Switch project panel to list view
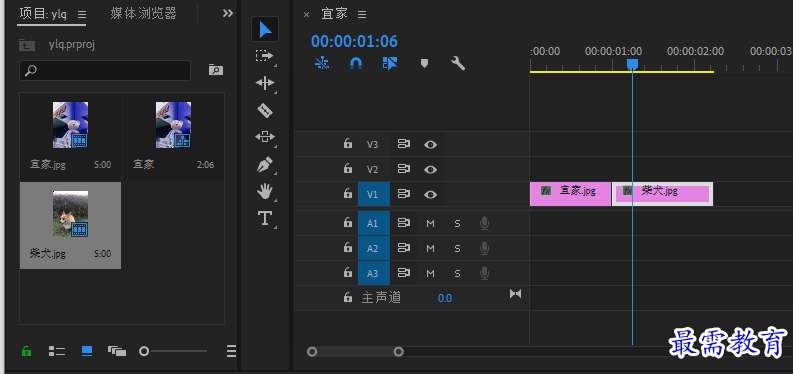793x374 pixels. pos(57,351)
